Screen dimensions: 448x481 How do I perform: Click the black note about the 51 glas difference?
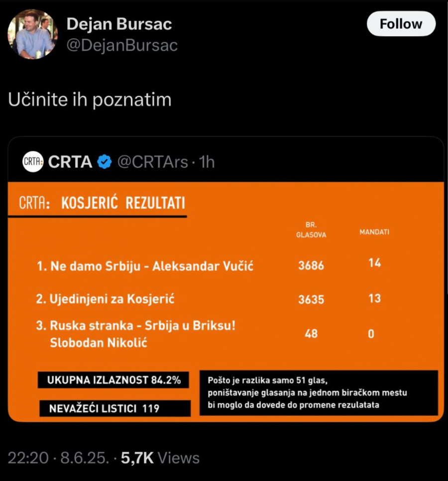click(318, 392)
